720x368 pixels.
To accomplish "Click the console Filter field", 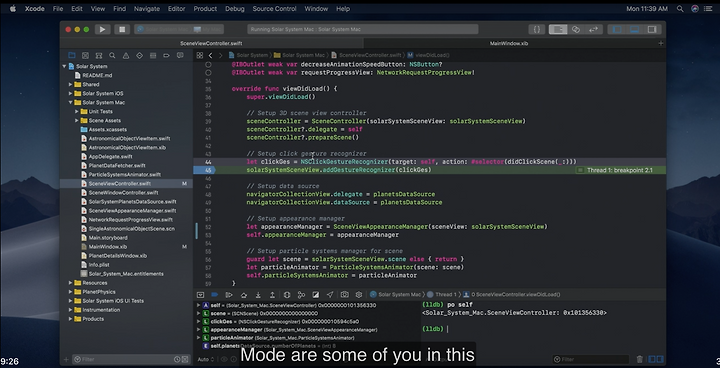I will [x=591, y=359].
